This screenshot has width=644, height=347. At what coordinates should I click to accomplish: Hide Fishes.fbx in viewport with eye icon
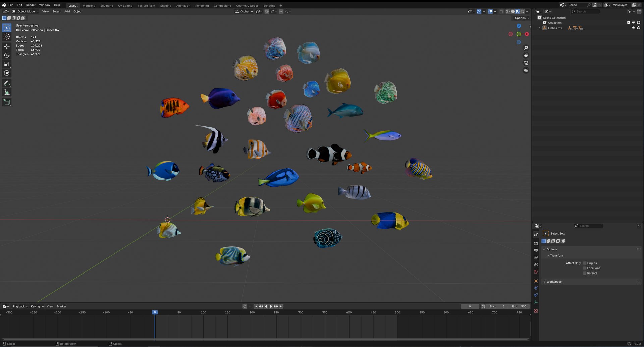(633, 28)
